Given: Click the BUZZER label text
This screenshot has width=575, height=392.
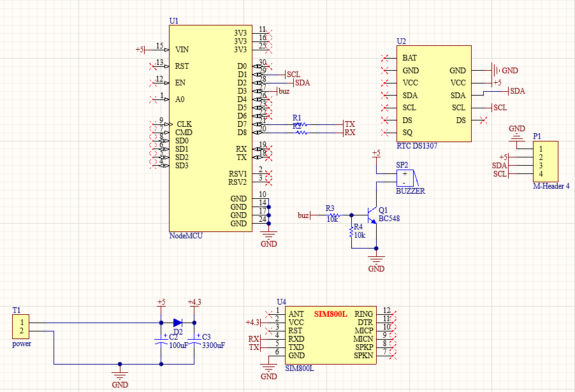Looking at the screenshot, I should click(x=411, y=191).
